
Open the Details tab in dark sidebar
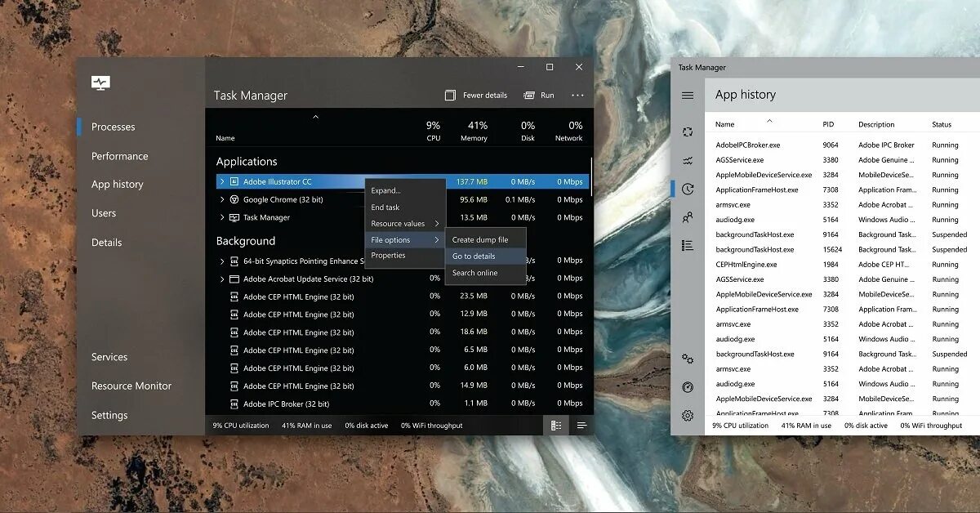coord(107,243)
